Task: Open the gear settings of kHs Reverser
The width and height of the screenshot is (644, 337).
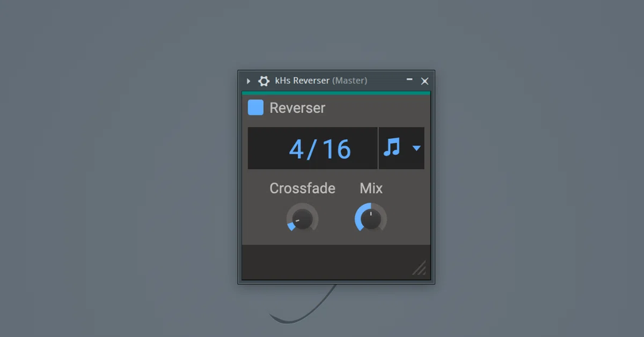Action: (x=264, y=81)
